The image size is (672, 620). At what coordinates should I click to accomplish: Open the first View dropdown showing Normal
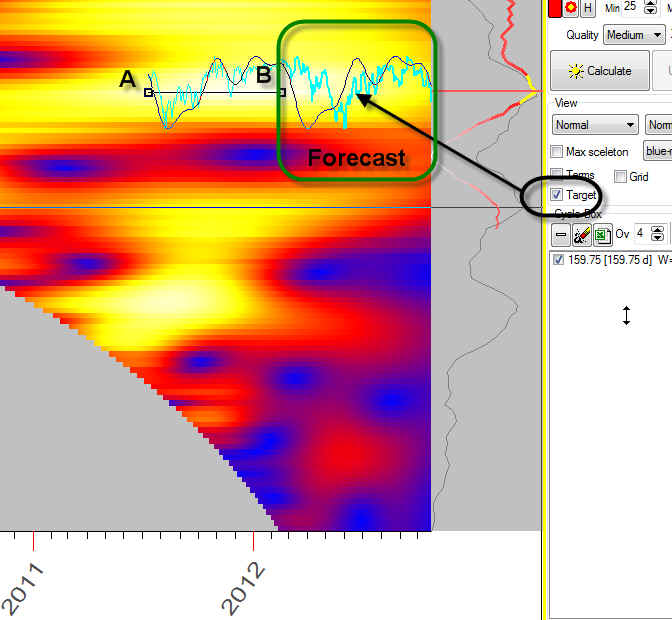(x=595, y=125)
